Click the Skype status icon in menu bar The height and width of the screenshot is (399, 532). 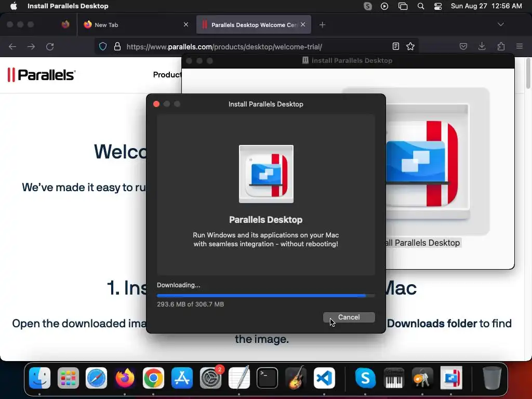click(x=368, y=6)
